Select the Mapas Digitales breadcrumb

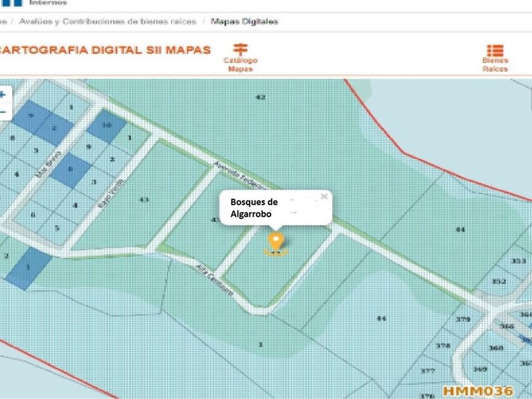coord(244,22)
